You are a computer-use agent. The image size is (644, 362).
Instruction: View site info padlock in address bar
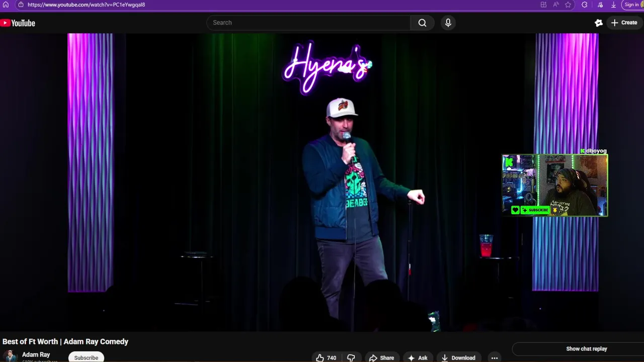pyautogui.click(x=21, y=5)
